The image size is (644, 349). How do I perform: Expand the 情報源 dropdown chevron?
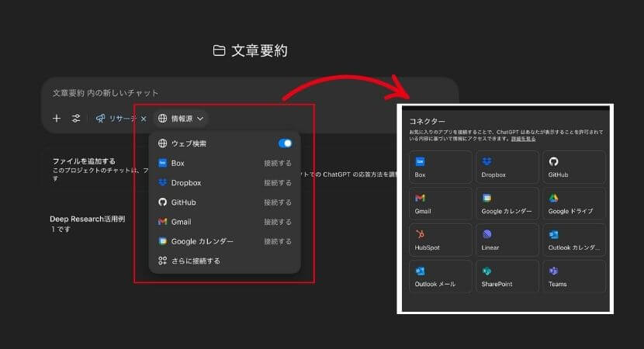200,119
